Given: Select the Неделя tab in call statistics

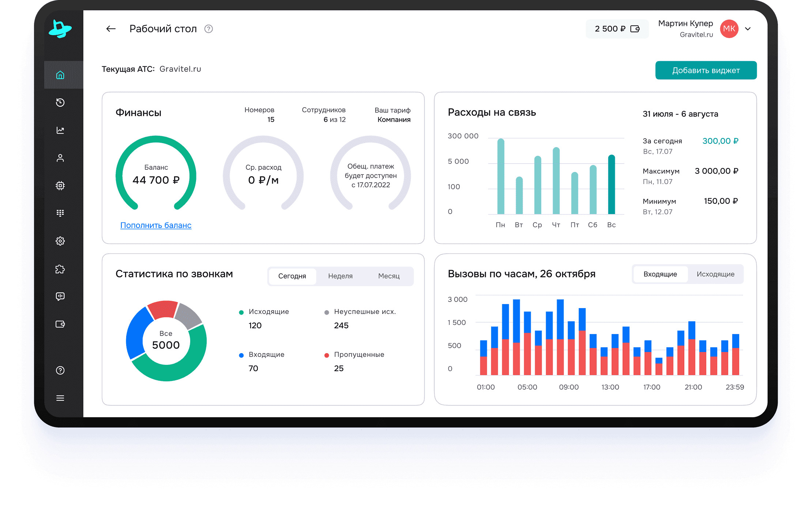Looking at the screenshot, I should coord(340,276).
